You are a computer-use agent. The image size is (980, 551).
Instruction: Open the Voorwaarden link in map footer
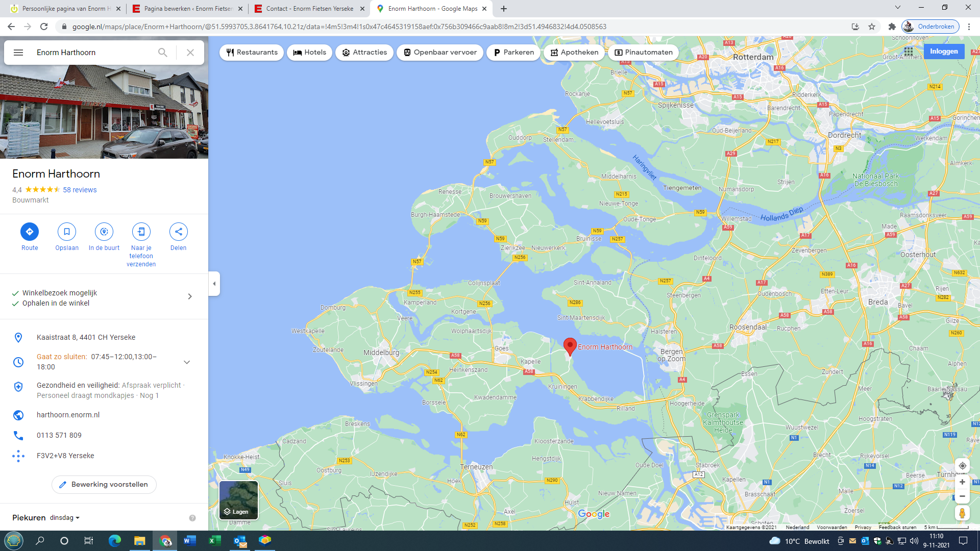point(831,527)
